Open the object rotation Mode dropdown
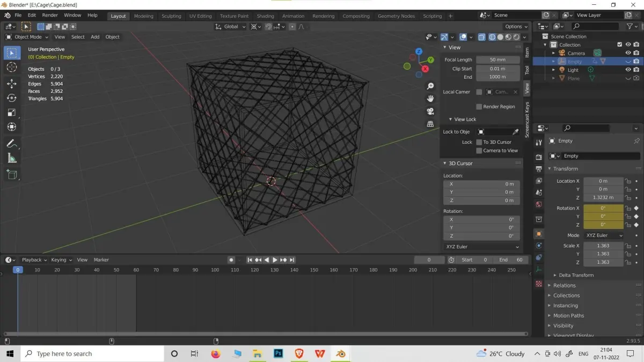Screen dimensions: 644x362 604,235
